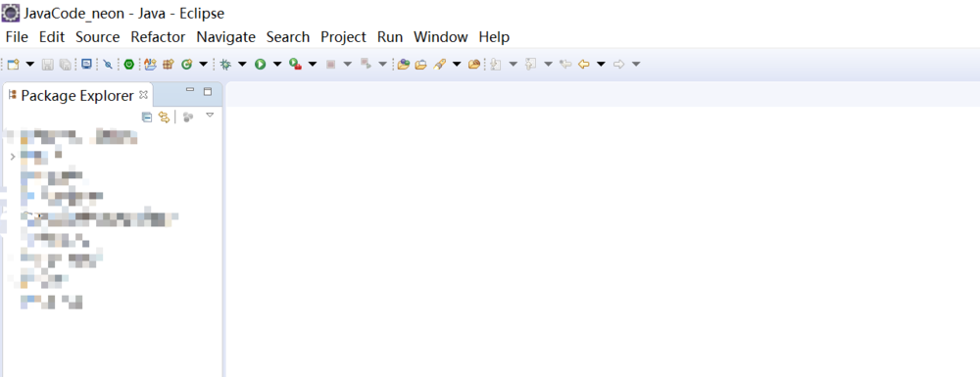Toggle Skip All Breakpoints icon
Image resolution: width=980 pixels, height=377 pixels.
(x=108, y=64)
